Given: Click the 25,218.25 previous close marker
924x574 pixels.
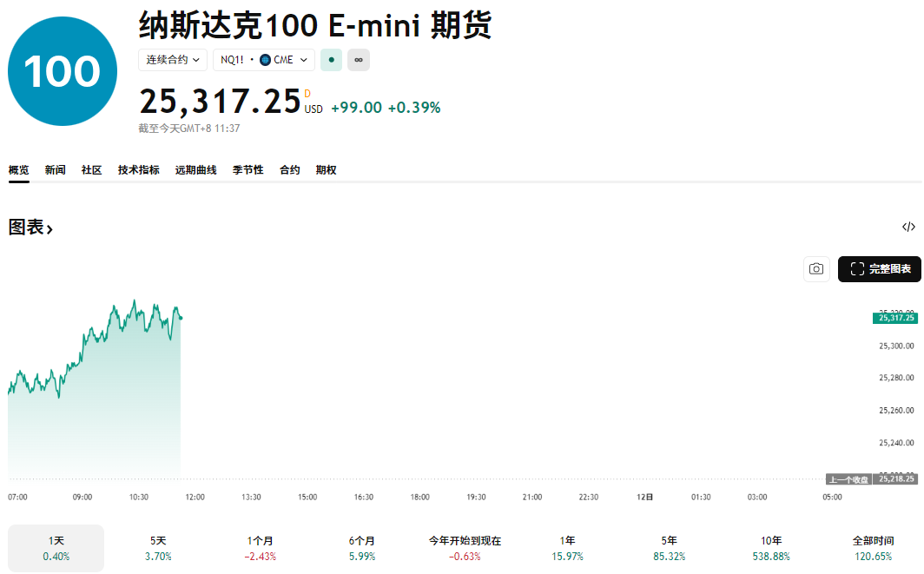Looking at the screenshot, I should [x=895, y=478].
